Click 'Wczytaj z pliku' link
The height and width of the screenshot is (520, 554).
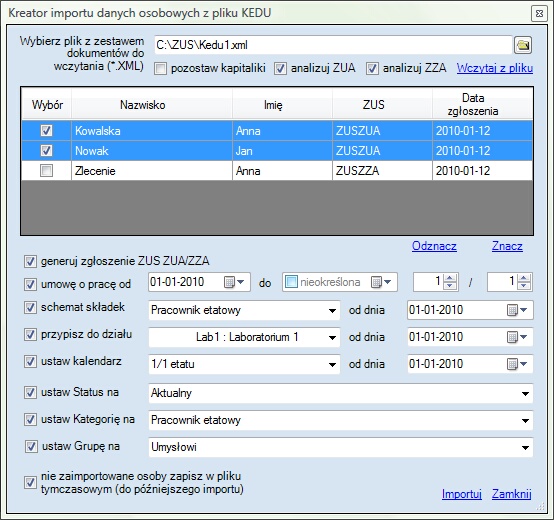[495, 68]
